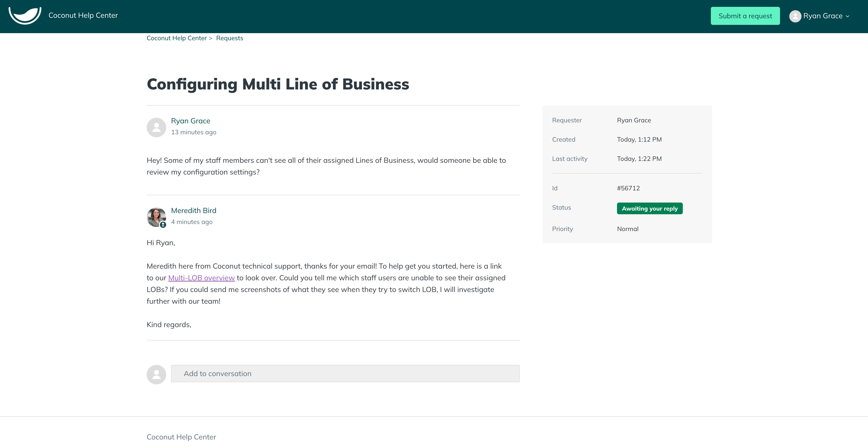
Task: Expand the Ryan Grace user menu chevron
Action: 848,16
